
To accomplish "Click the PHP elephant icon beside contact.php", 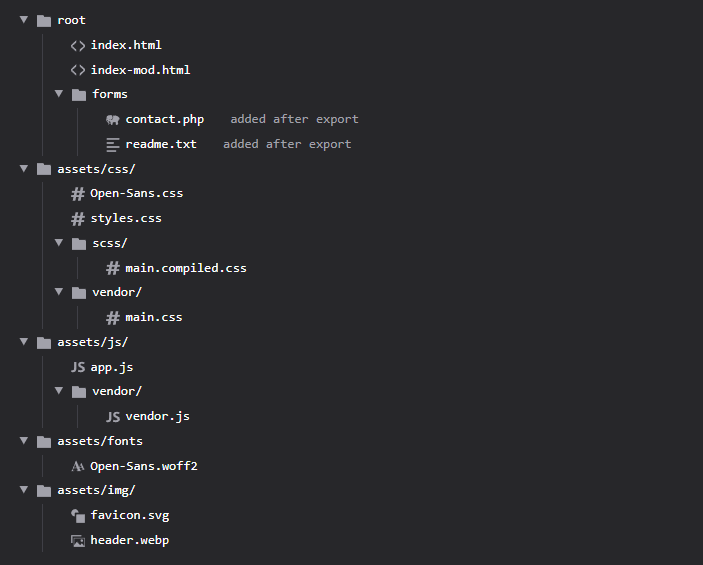I will pos(113,119).
